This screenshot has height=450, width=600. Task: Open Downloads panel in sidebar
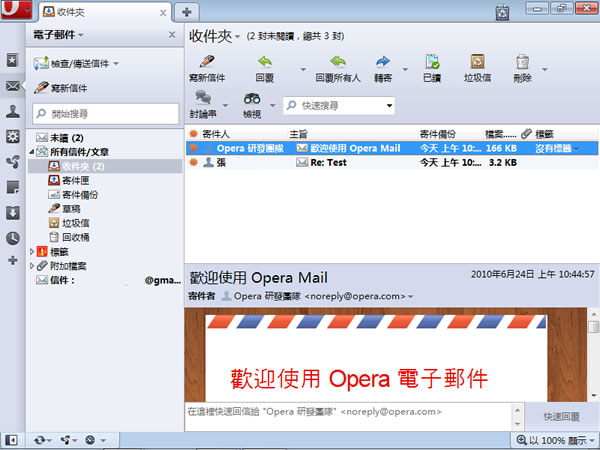coord(12,212)
